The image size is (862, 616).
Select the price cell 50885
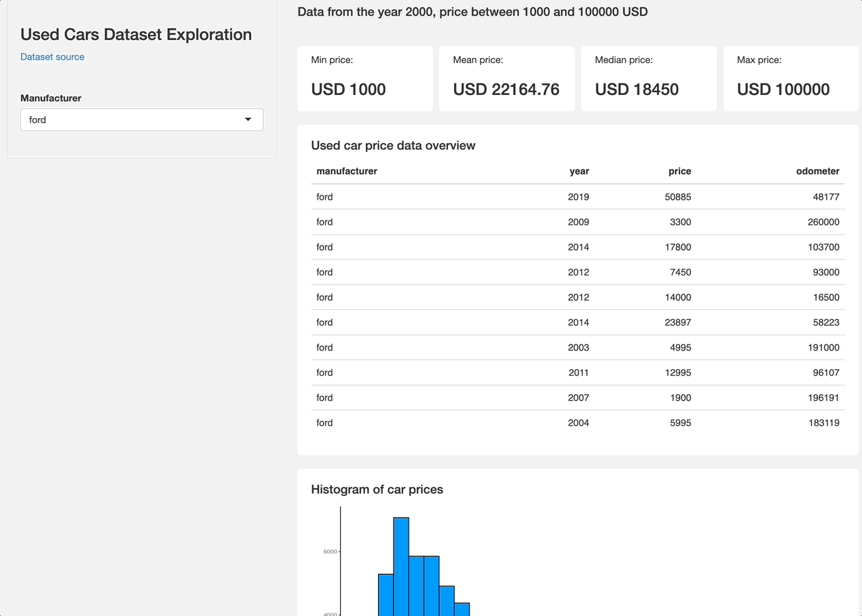pos(678,197)
